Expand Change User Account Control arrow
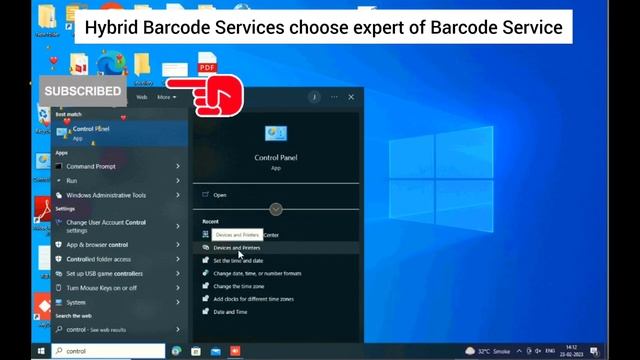The height and width of the screenshot is (360, 640). click(178, 226)
